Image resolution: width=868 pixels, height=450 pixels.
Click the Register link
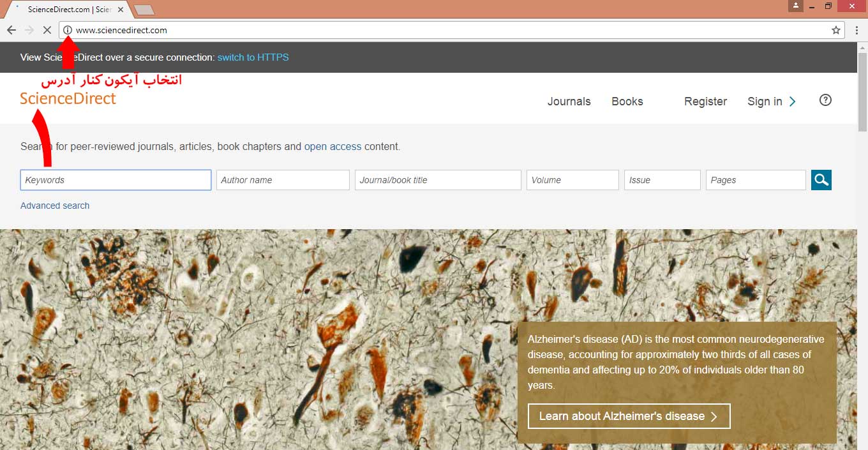(705, 101)
